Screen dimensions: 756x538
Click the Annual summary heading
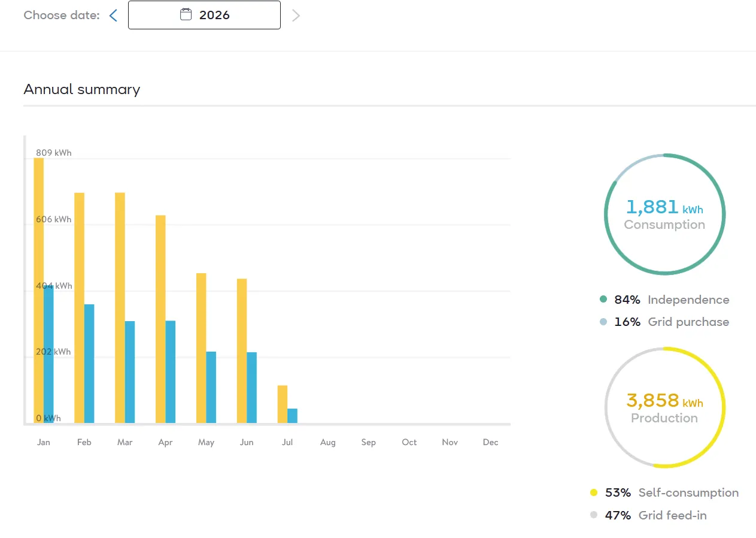(82, 89)
